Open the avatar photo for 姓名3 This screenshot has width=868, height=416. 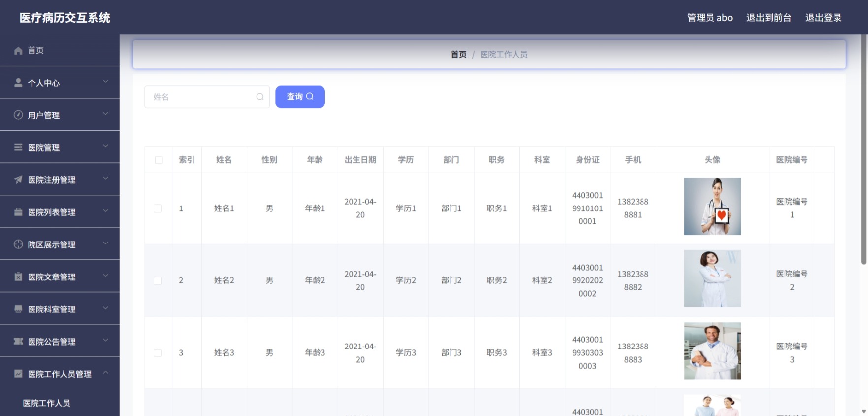pos(712,351)
